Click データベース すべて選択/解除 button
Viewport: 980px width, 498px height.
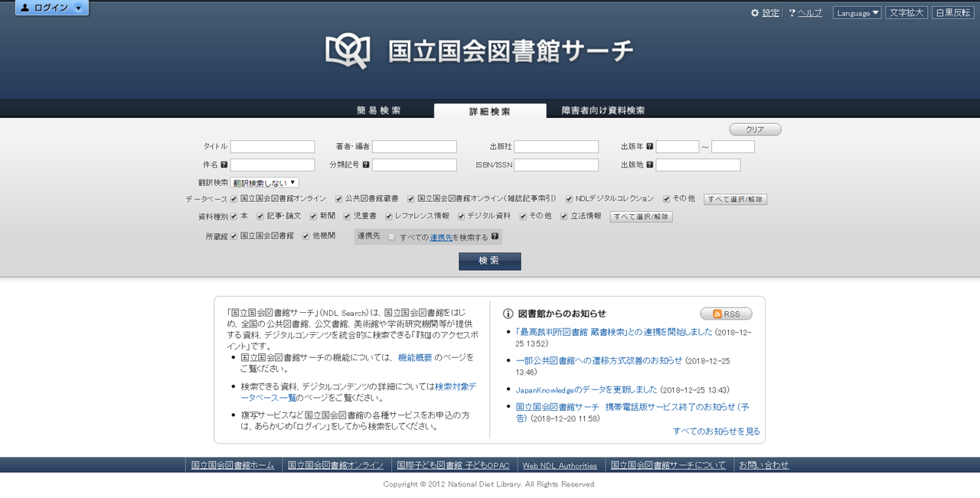736,200
